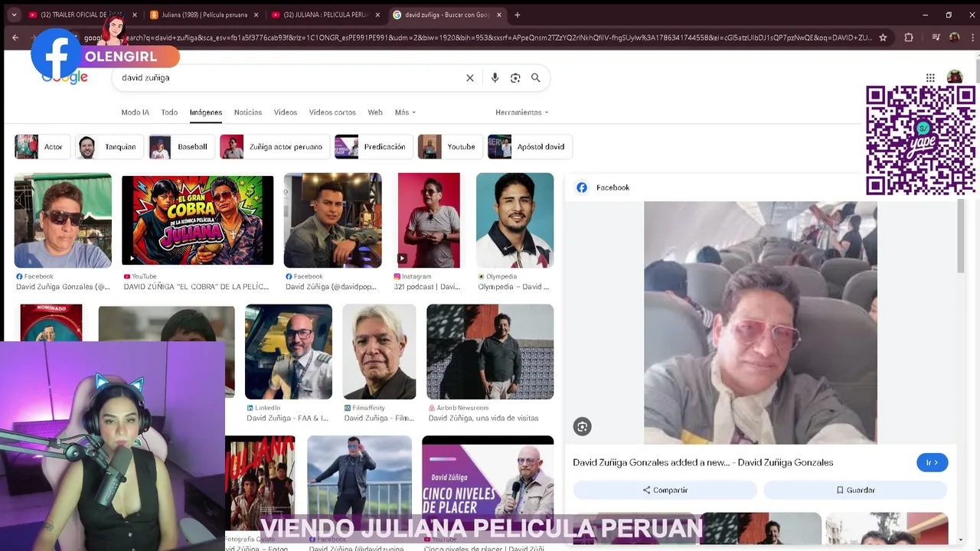Close the TRAILER OFICIAL YouTube tab

(135, 15)
